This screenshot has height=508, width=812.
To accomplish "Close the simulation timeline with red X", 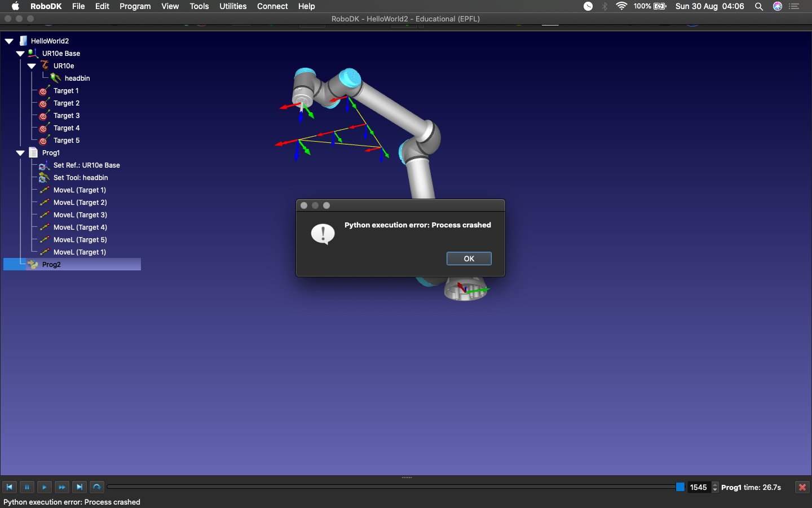I will pyautogui.click(x=802, y=487).
